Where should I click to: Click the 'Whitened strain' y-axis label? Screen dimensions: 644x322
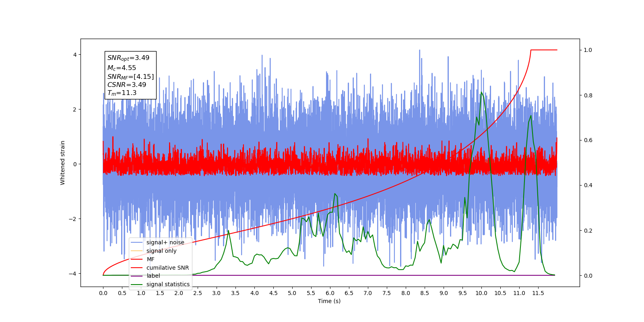pos(63,163)
